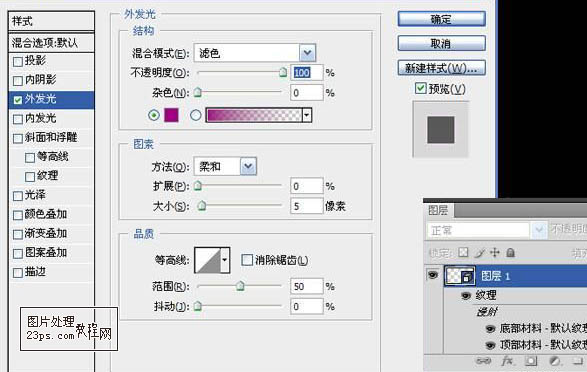Click the 大小 size slider handle

[202, 205]
